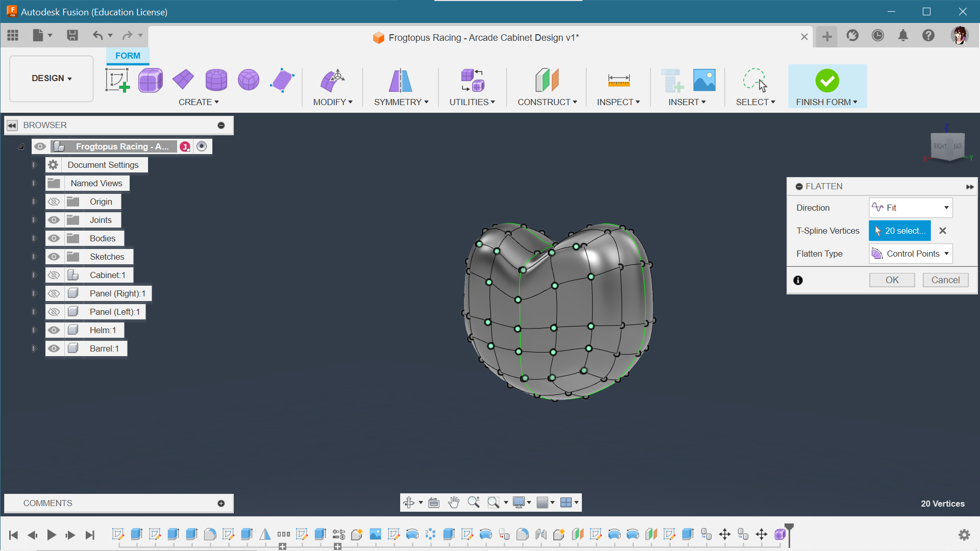The height and width of the screenshot is (551, 980).
Task: Show the Panel (Left):1 component
Action: (x=54, y=312)
